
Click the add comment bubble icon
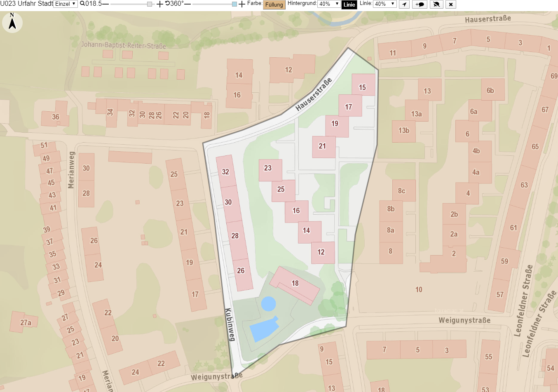[x=420, y=4]
